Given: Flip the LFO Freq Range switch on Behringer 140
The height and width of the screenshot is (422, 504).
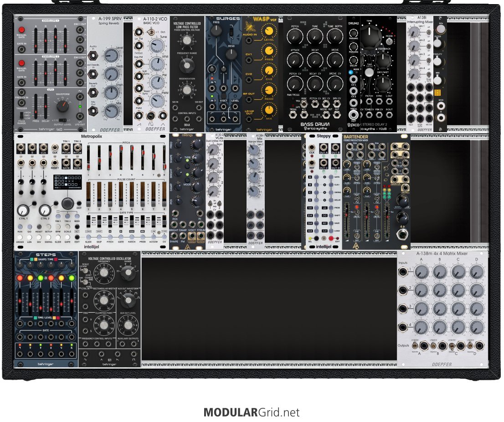Looking at the screenshot, I should click(x=21, y=115).
